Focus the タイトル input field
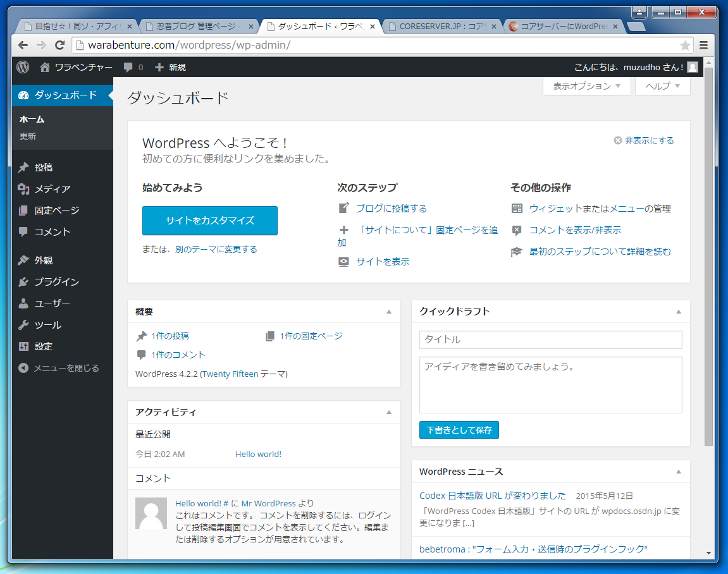The width and height of the screenshot is (728, 574). (551, 339)
